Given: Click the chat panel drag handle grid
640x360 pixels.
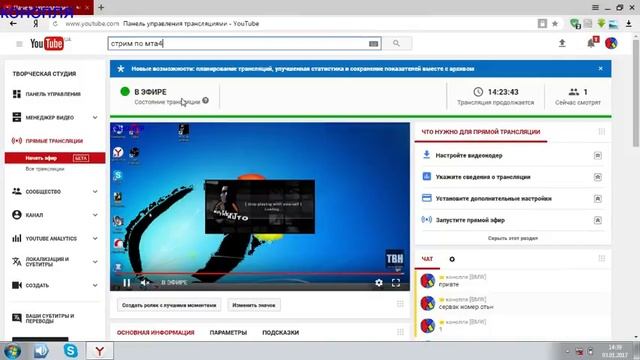Looking at the screenshot, I should point(602,258).
